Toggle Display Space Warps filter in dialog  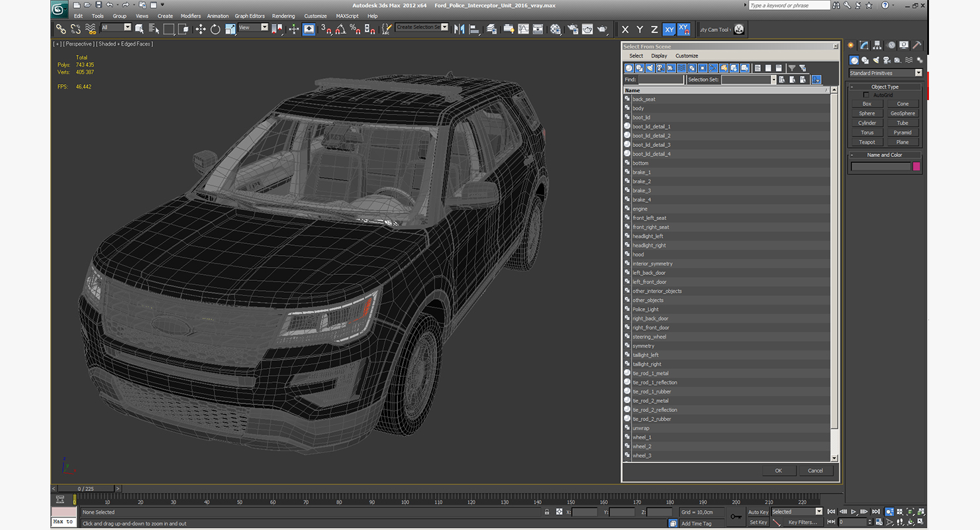click(682, 68)
